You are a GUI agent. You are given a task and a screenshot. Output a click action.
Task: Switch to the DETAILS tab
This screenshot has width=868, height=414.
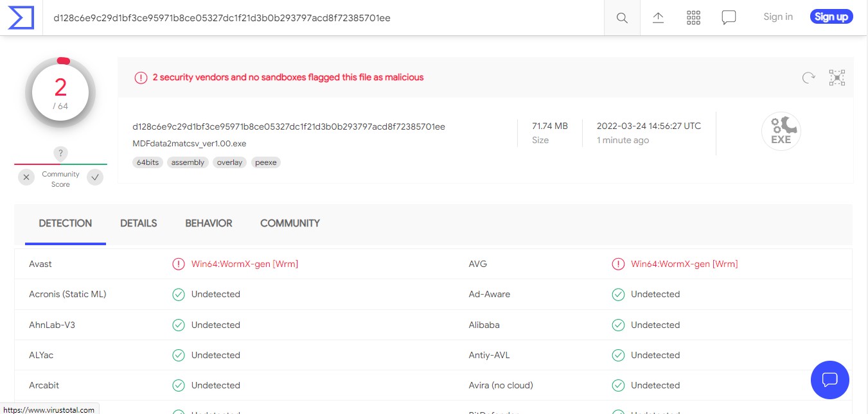[139, 223]
